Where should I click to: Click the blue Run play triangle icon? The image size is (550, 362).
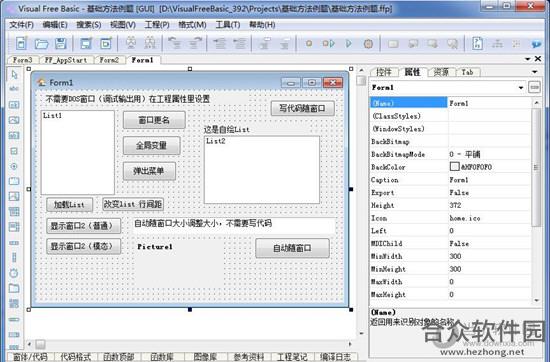coord(348,43)
